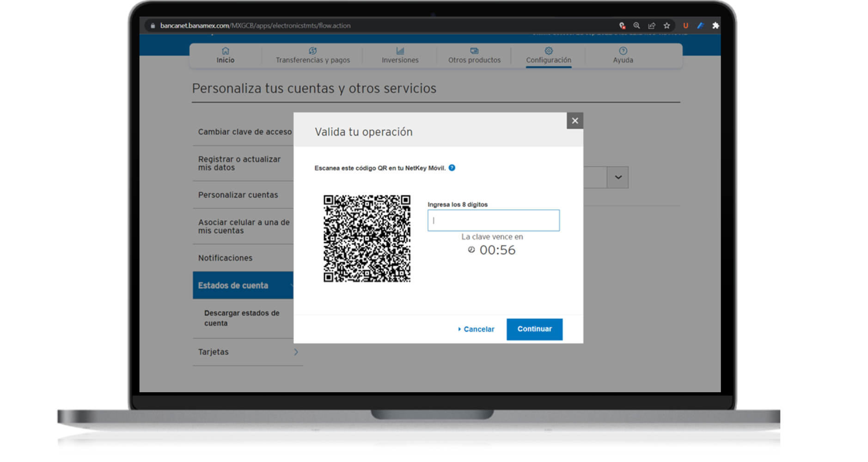Click the 8-digit code input field
Viewport: 868px width, 462px height.
[x=493, y=220]
